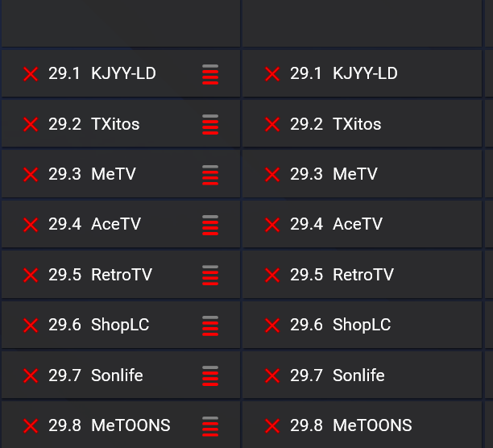Click the 29.8 MeTOONS signal bars icon
The image size is (493, 448).
[210, 426]
